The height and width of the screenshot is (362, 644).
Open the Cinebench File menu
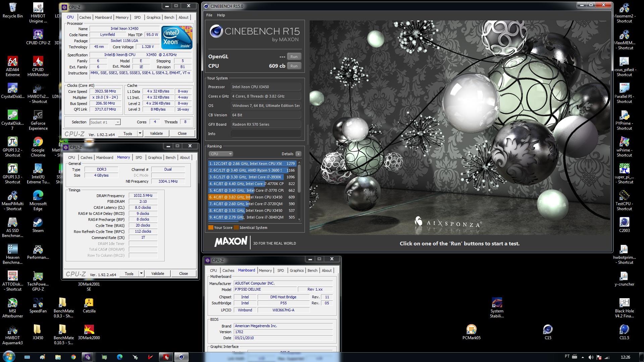(x=209, y=15)
